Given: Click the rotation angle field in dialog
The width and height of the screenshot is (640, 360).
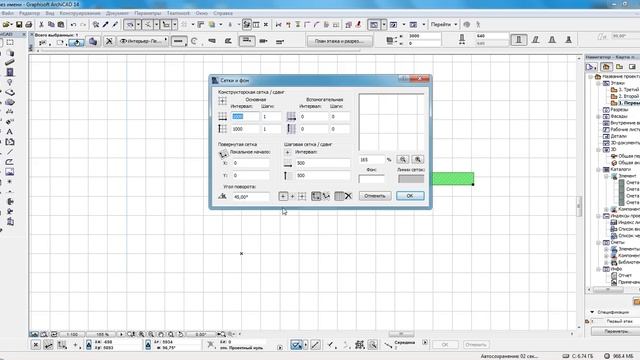Looking at the screenshot, I should [x=251, y=197].
